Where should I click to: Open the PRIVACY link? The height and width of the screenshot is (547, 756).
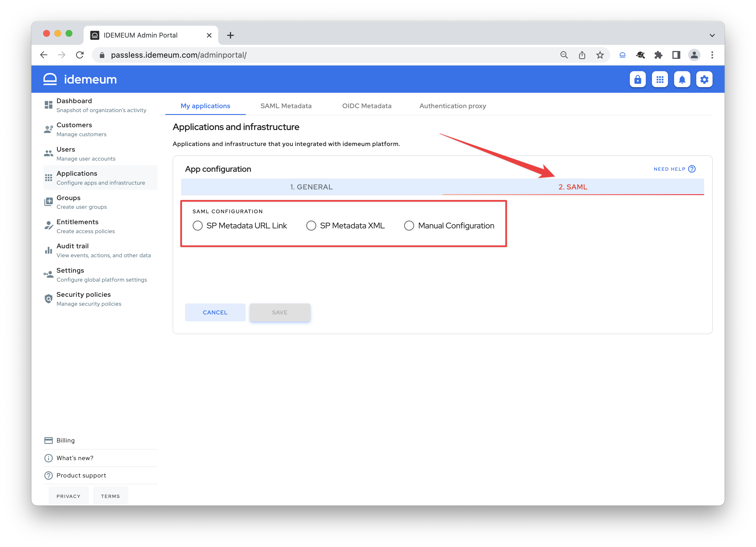68,496
